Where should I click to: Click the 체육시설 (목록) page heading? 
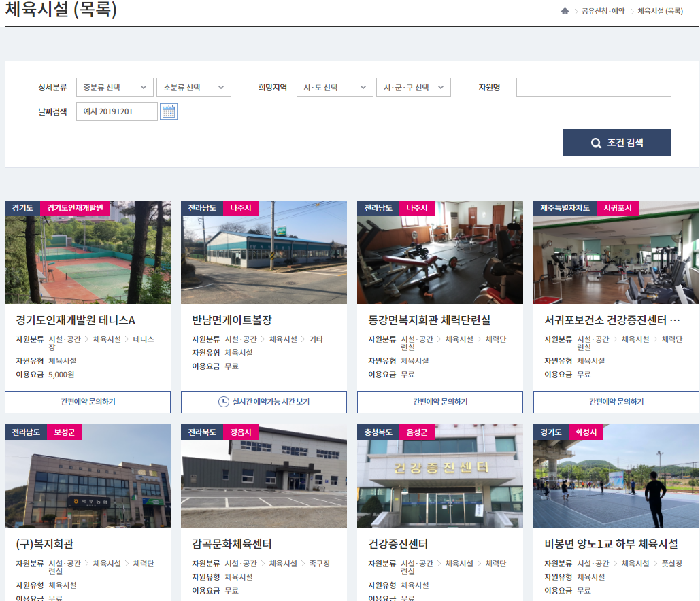[x=61, y=10]
